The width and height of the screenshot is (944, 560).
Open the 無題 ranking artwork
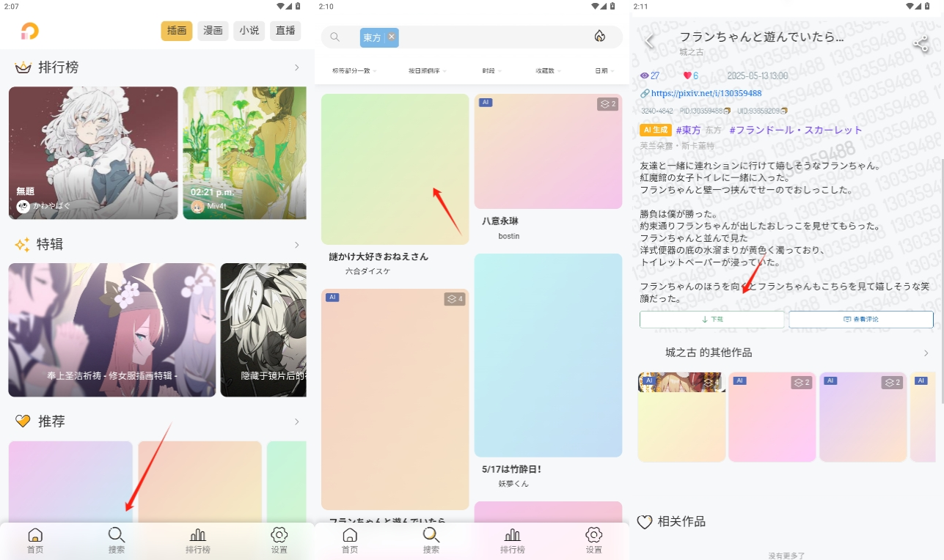pos(93,152)
